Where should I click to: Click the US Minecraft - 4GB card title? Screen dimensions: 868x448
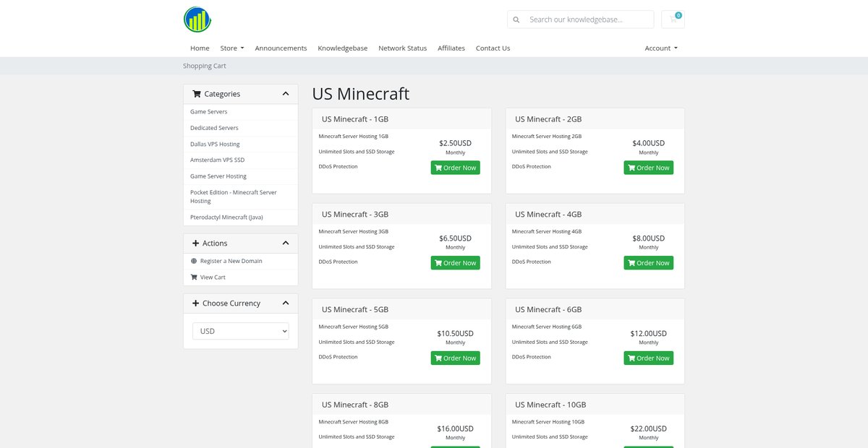coord(548,215)
